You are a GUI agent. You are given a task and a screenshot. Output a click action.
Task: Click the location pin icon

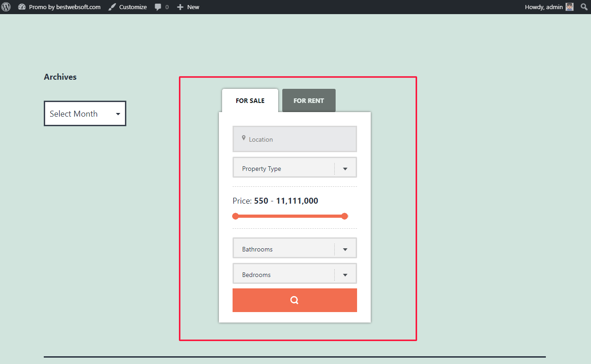pos(244,138)
